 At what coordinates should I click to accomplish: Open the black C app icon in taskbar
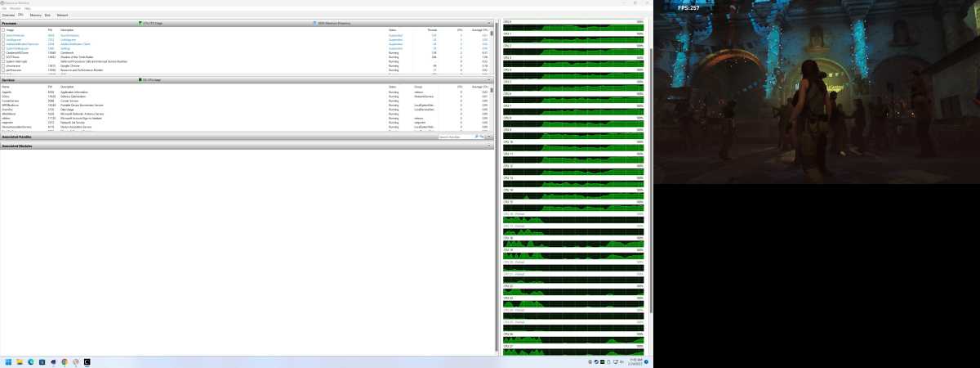87,361
